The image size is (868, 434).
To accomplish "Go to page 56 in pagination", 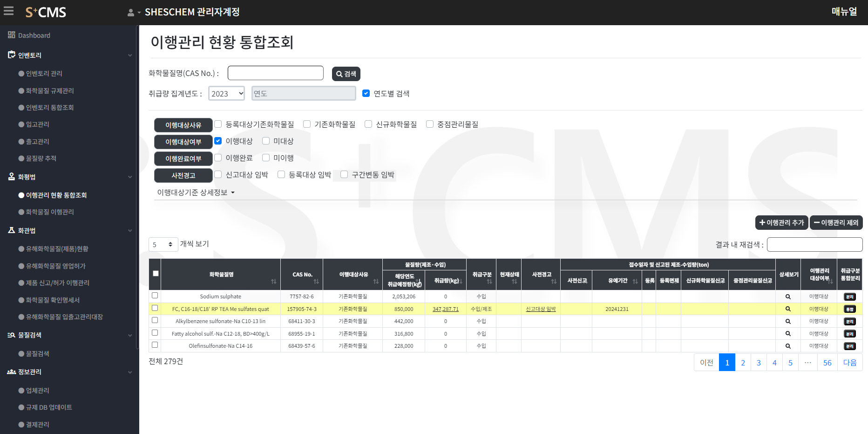I will point(827,363).
